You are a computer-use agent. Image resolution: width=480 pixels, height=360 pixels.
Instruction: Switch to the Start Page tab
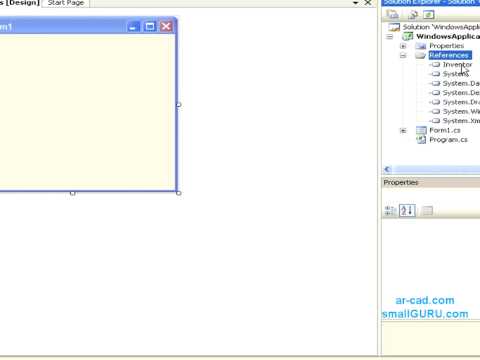tap(66, 3)
